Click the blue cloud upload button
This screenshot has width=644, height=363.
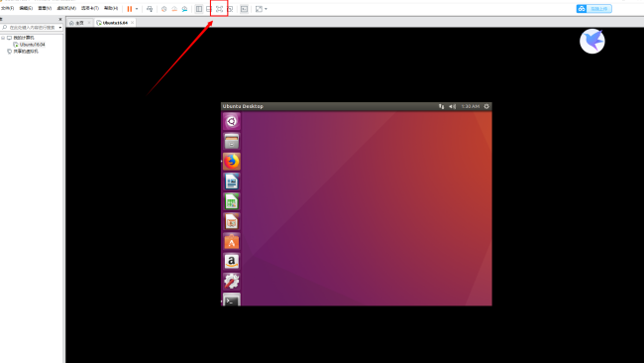pos(593,9)
